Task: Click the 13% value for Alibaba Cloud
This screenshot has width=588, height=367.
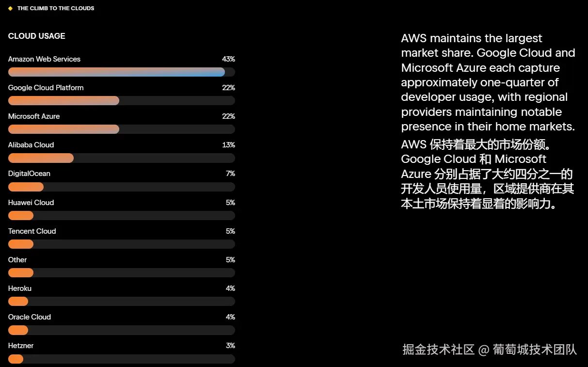Action: click(229, 145)
